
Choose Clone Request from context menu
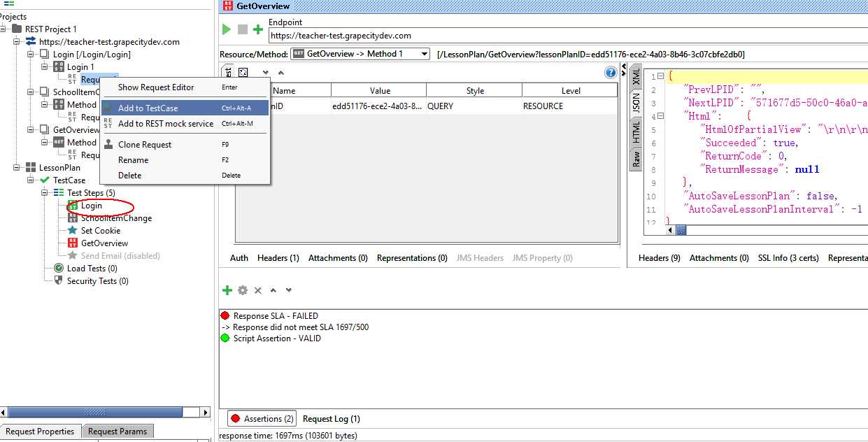tap(185, 145)
